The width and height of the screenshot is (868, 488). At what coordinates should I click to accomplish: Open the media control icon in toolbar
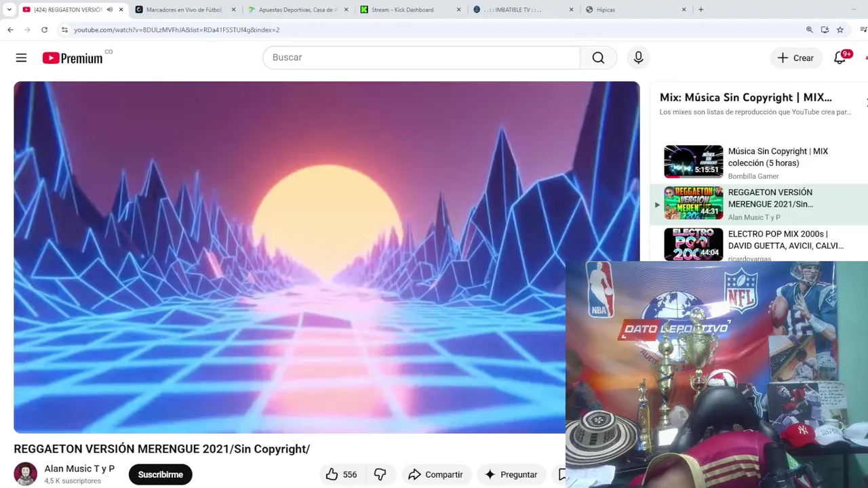point(863,30)
